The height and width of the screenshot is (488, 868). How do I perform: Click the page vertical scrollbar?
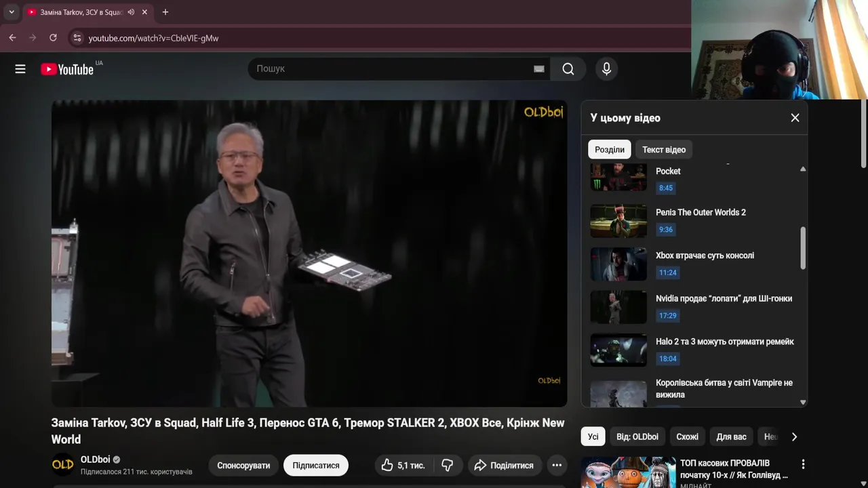point(864,134)
